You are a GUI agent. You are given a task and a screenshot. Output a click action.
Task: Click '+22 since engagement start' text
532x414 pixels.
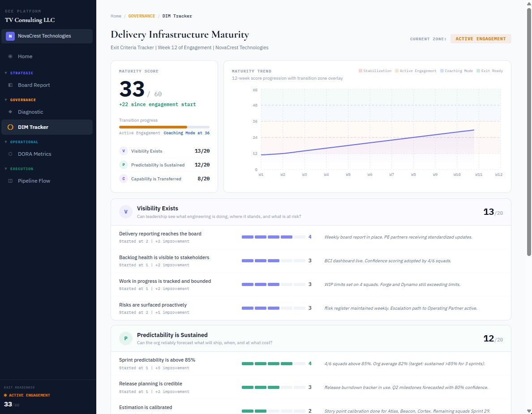click(158, 104)
